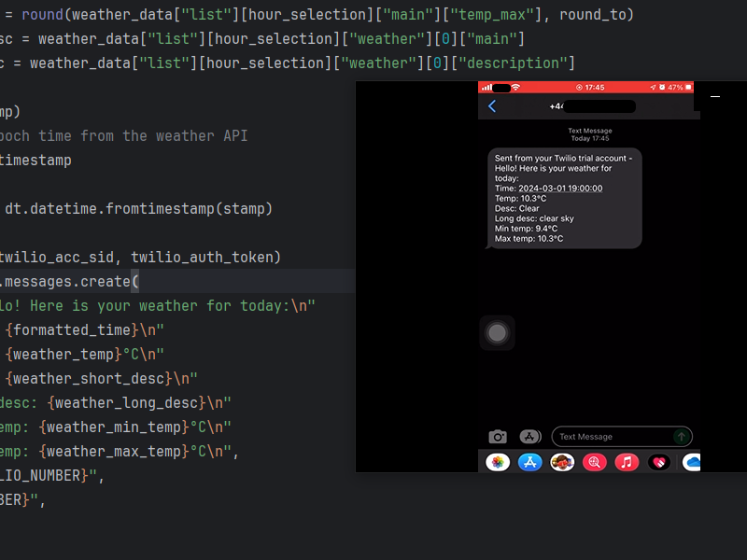The width and height of the screenshot is (747, 560).
Task: Open the OneDrive cloud icon
Action: tap(691, 462)
